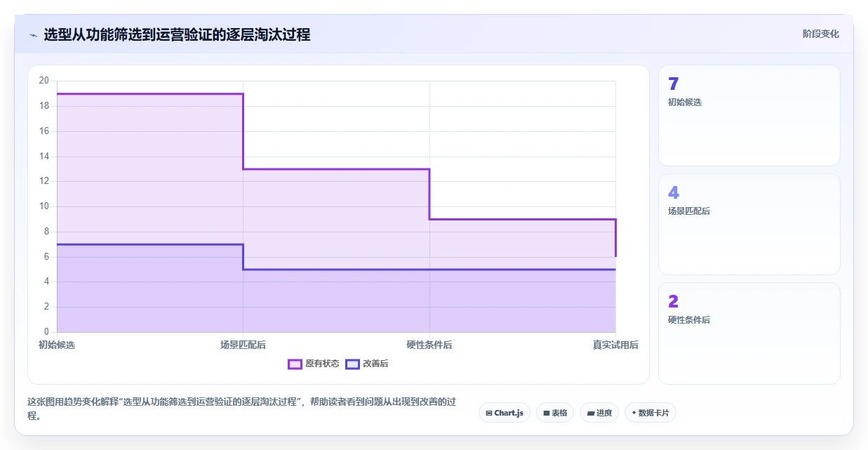Select the 表格 tag
The image size is (868, 450).
[x=555, y=413]
